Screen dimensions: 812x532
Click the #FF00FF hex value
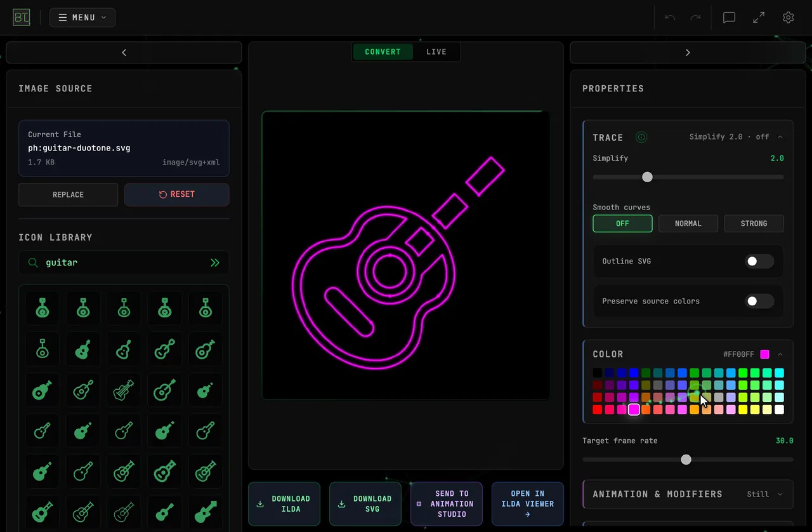tap(739, 354)
